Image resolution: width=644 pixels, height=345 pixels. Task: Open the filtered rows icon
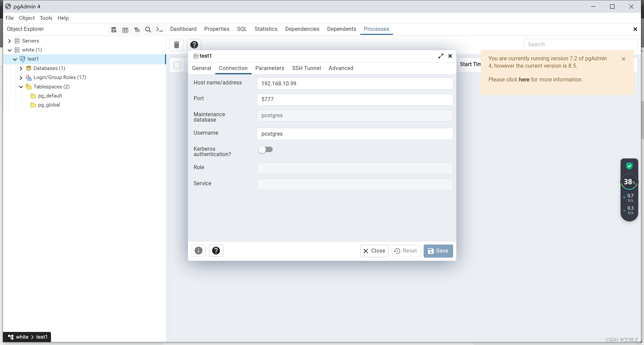point(137,29)
